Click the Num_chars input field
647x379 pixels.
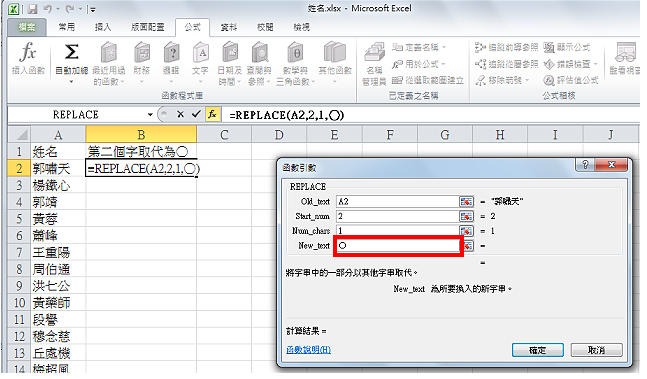397,231
